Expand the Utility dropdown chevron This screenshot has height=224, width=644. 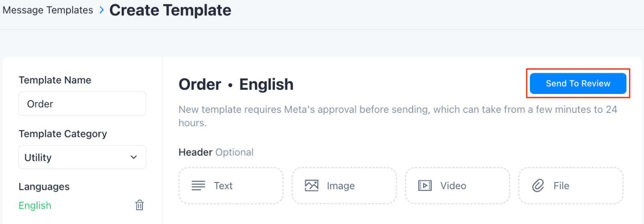(133, 157)
